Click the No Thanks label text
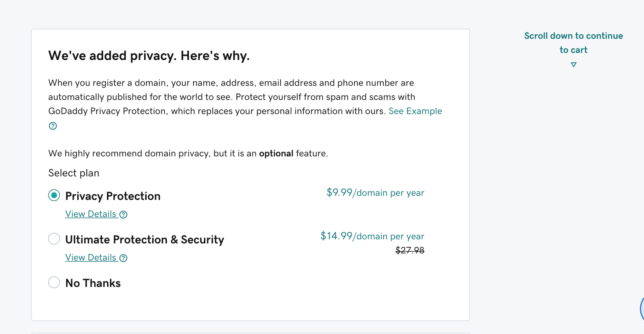This screenshot has height=334, width=644. (92, 283)
